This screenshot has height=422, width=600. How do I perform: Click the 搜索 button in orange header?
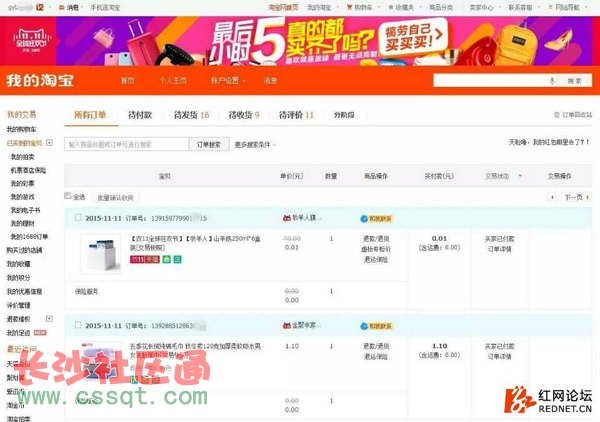(574, 81)
